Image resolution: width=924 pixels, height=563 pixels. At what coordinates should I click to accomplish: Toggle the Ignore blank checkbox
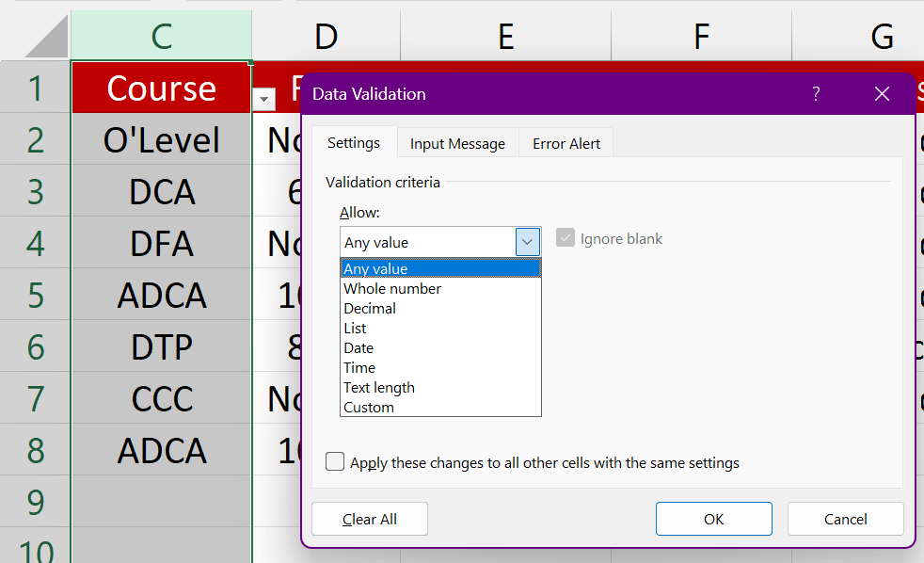pyautogui.click(x=566, y=238)
